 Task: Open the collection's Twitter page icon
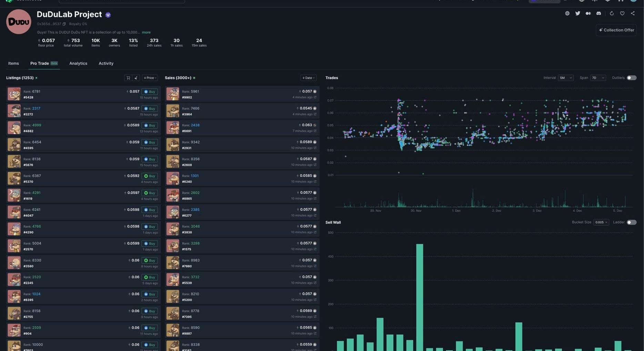click(577, 13)
